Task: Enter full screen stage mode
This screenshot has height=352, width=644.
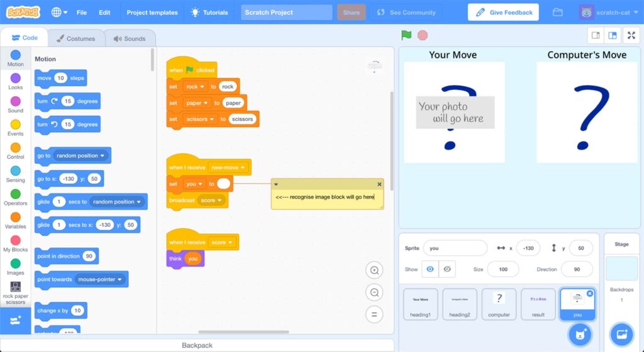Action: coord(631,35)
